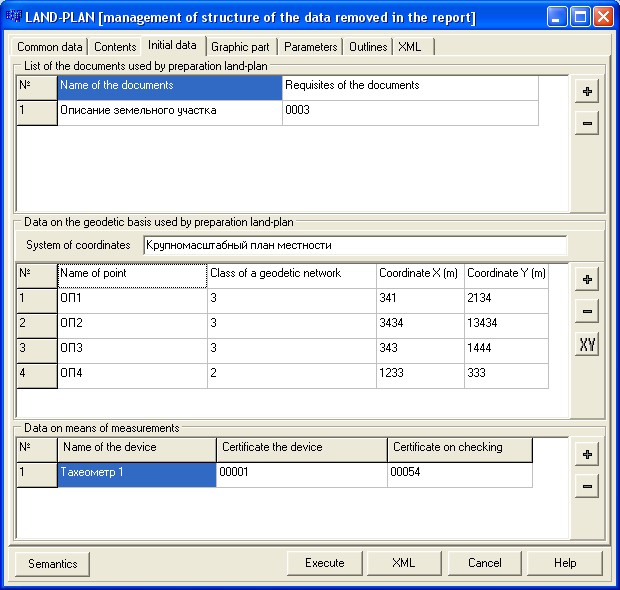Screen dimensions: 620x590
Task: Click the Semantics button
Action: point(53,563)
